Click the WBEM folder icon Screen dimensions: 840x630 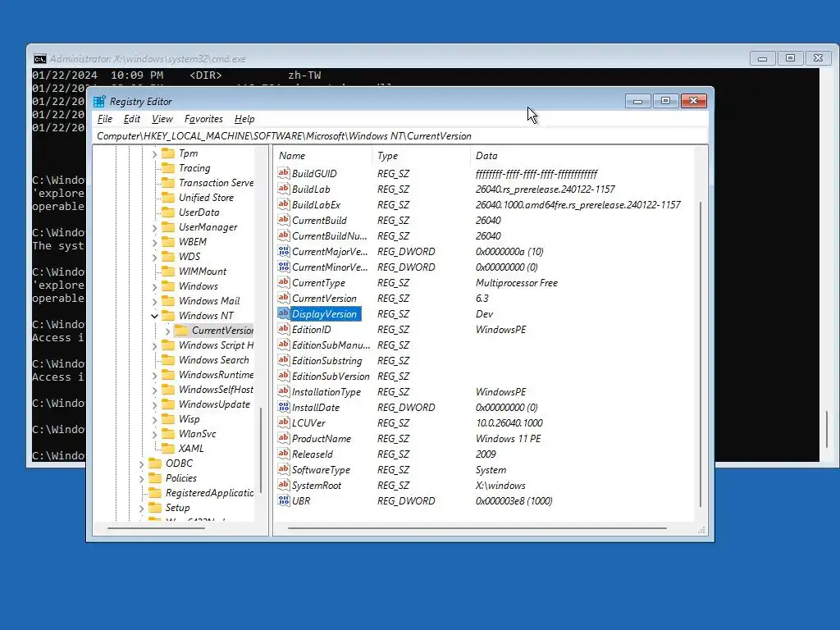click(168, 242)
